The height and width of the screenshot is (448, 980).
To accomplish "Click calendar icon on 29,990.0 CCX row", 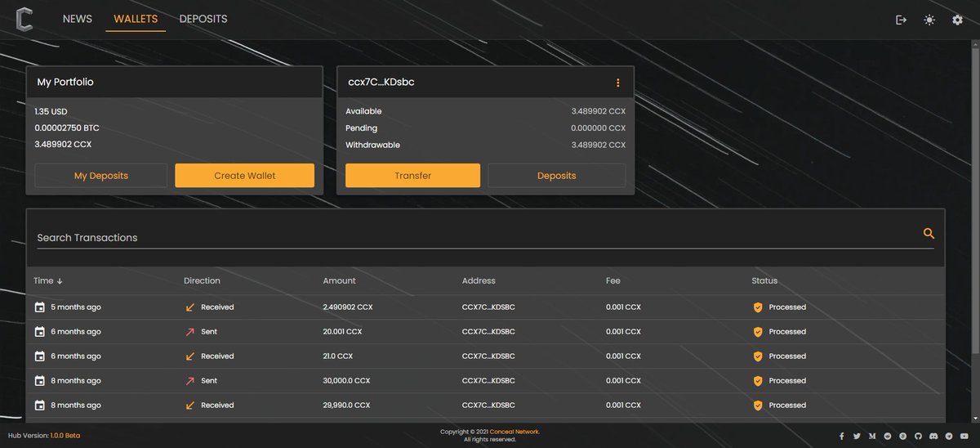I will [40, 405].
